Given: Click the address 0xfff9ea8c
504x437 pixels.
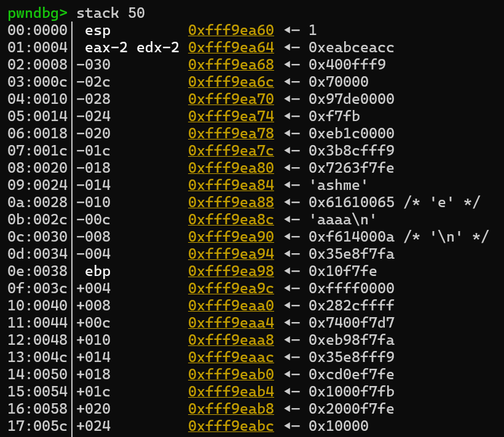Looking at the screenshot, I should [230, 219].
